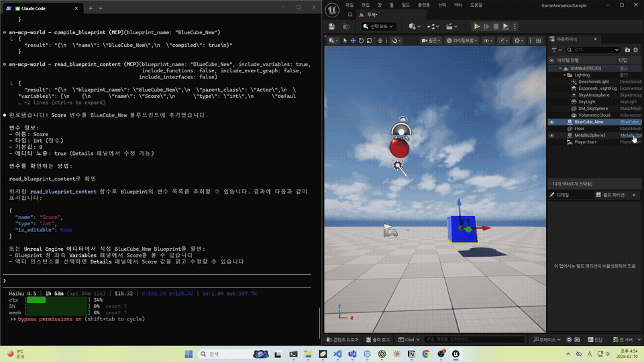
Task: Open viewport transform-mode menu at toolbar left
Action: [333, 41]
